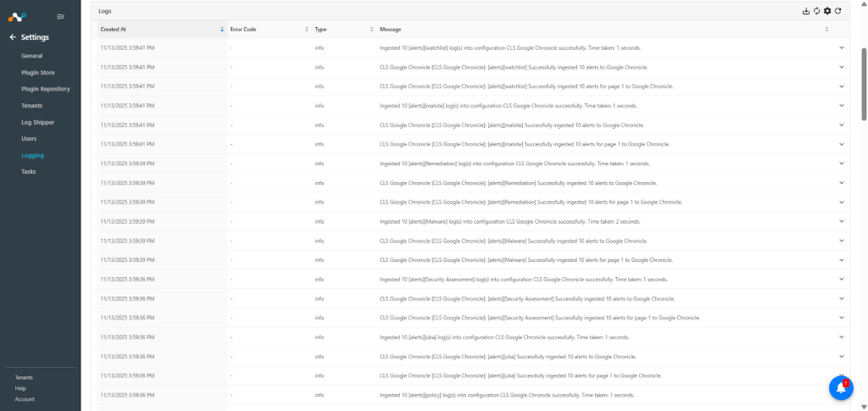Expand the Remediation 'alerts to Google Chronicle' row
Screen dimensions: 868x411
842,182
